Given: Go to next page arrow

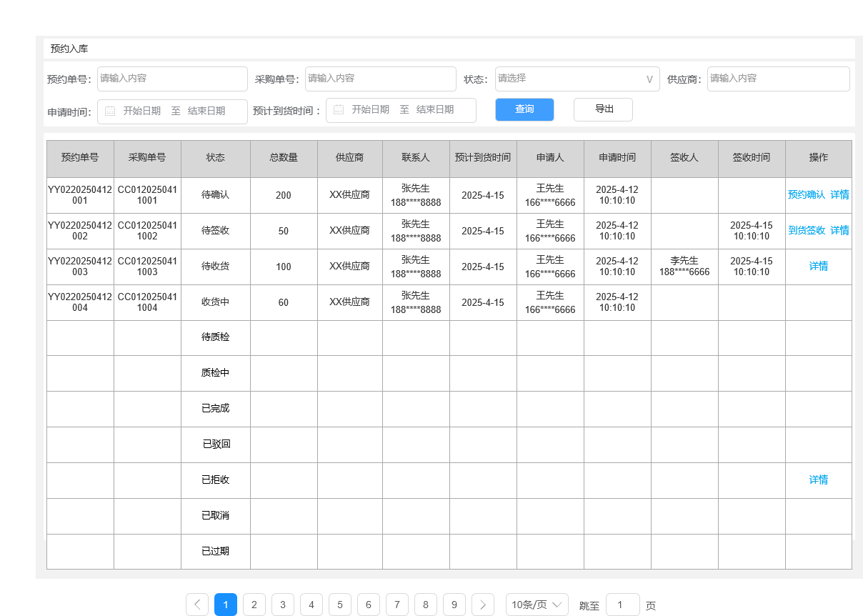Looking at the screenshot, I should point(483,605).
